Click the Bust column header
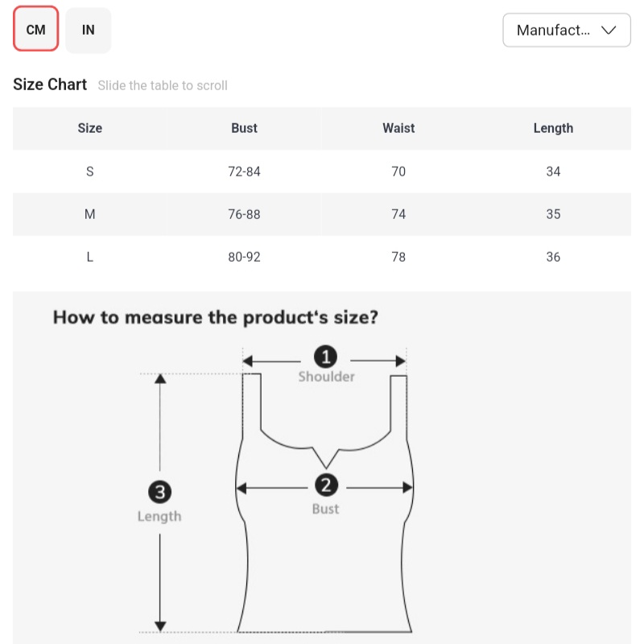 244,128
